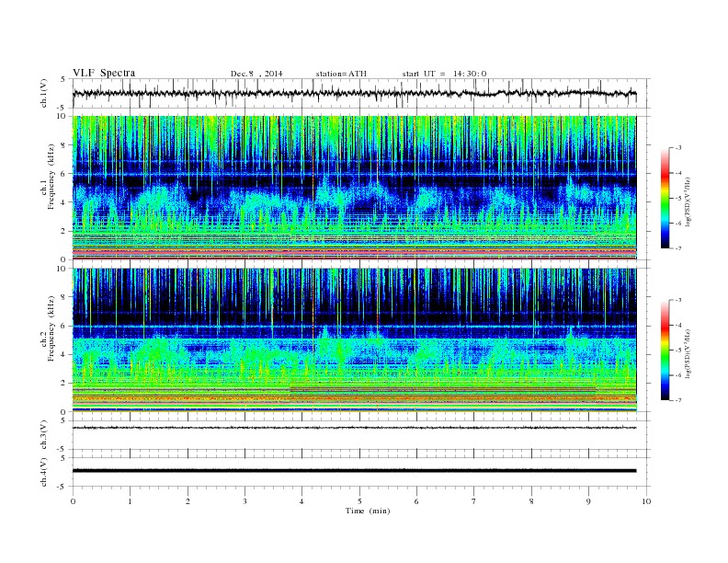Click inside the ch.2 frequency spectrogram
This screenshot has height=563, width=728.
click(x=354, y=340)
